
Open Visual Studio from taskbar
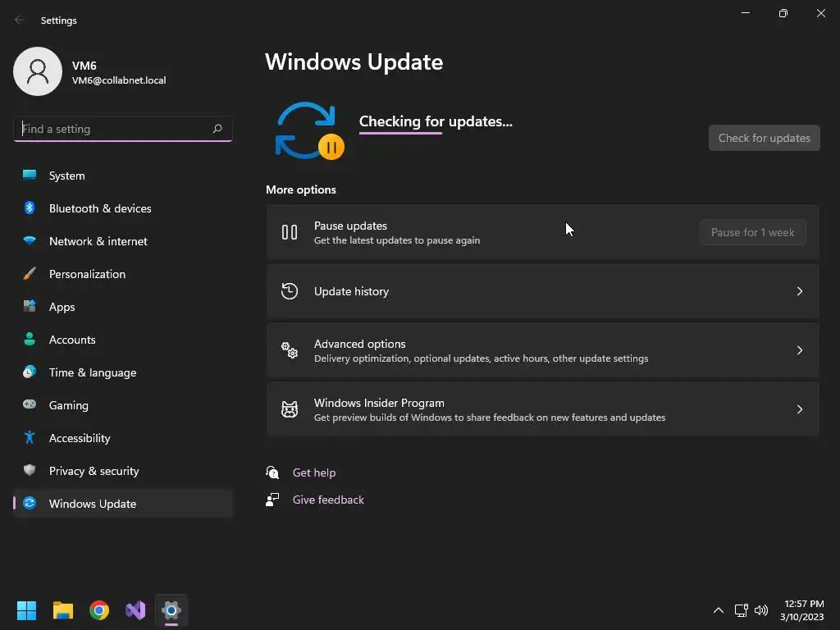135,609
